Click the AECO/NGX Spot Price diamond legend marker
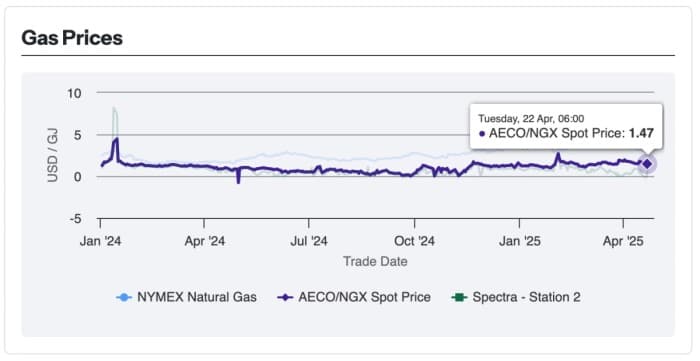The image size is (700, 361). [x=285, y=297]
